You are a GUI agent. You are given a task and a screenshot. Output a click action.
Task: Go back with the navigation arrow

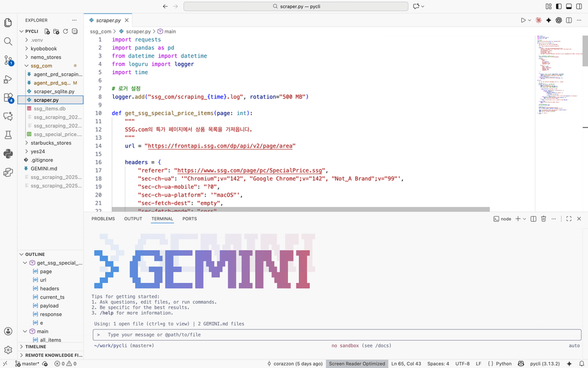165,6
